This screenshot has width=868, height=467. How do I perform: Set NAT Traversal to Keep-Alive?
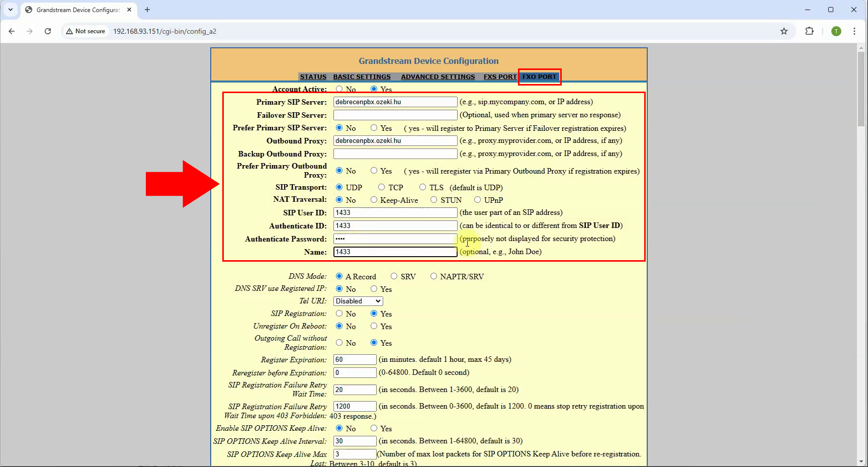click(374, 200)
